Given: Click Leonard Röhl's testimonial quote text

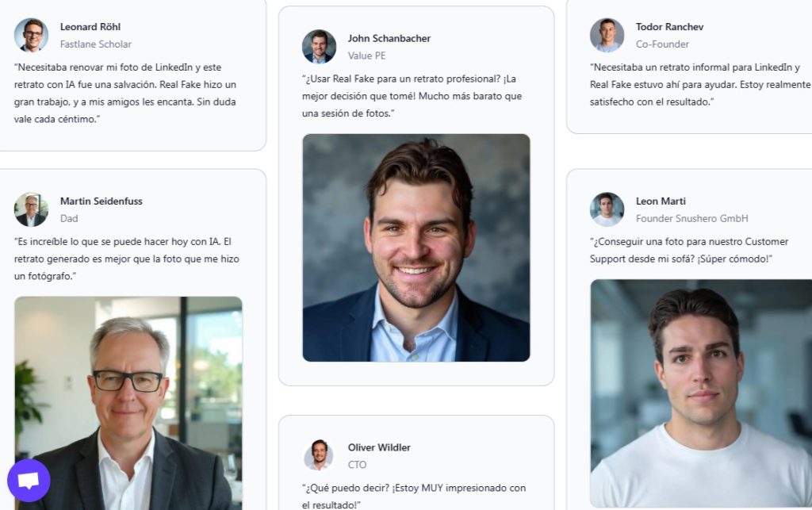Looking at the screenshot, I should [x=125, y=93].
